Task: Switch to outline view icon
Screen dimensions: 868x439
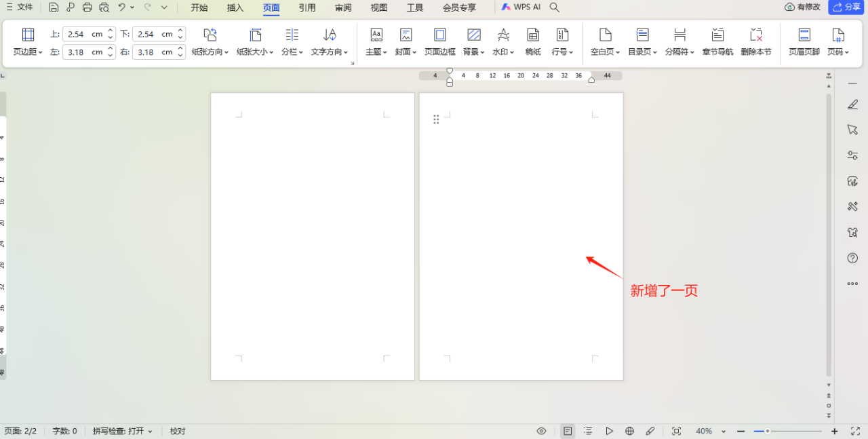Action: pyautogui.click(x=588, y=431)
